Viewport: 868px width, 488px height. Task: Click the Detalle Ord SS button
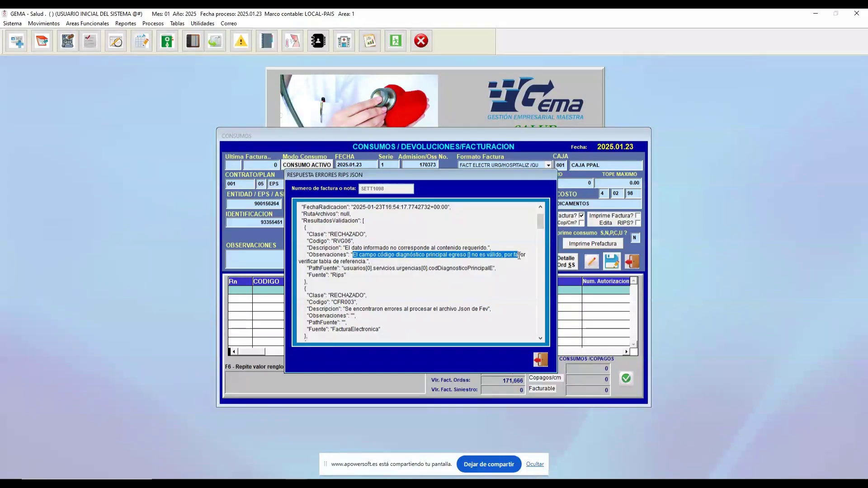[x=566, y=262]
